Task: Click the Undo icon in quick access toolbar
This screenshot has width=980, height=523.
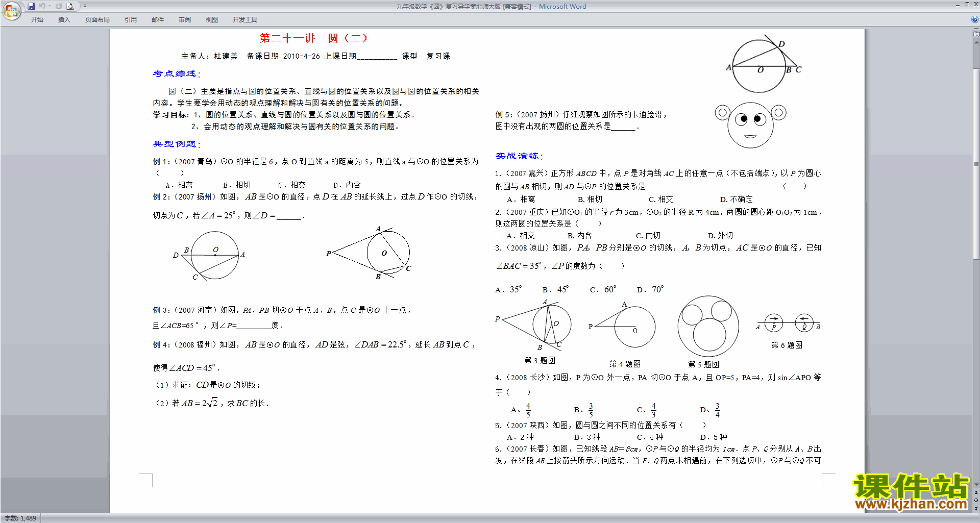Action: (x=42, y=6)
